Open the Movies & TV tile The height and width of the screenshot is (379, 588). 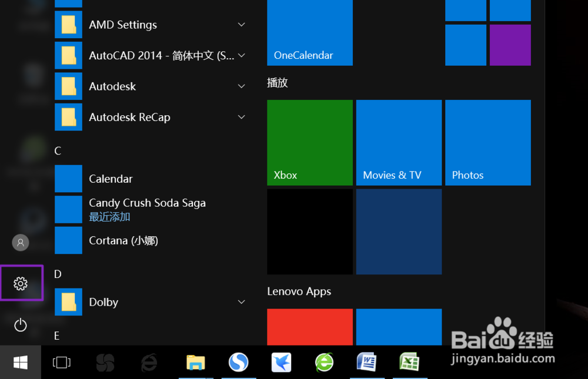click(399, 142)
